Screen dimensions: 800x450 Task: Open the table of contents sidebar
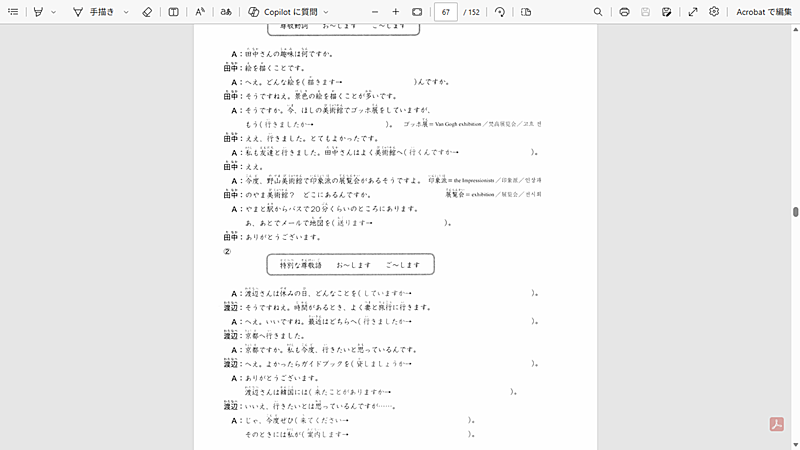[x=11, y=12]
